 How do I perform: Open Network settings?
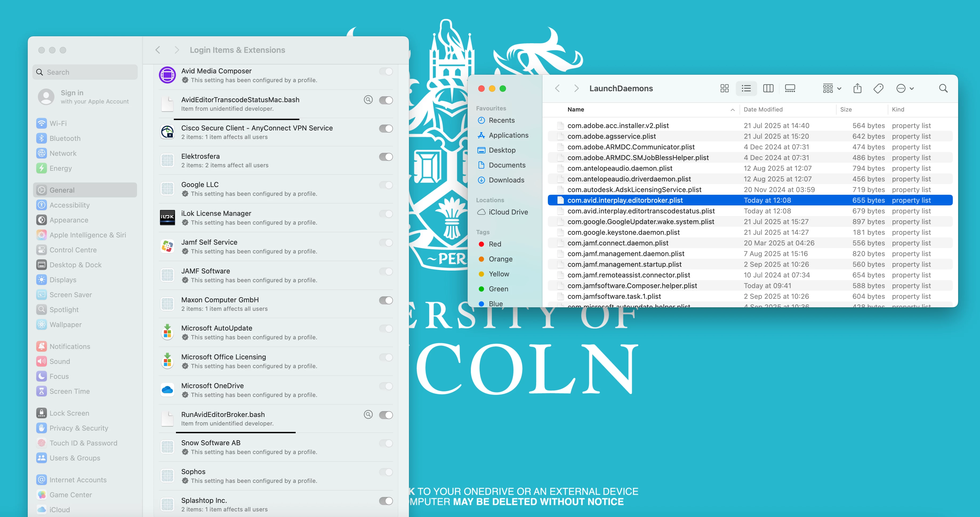85,153
